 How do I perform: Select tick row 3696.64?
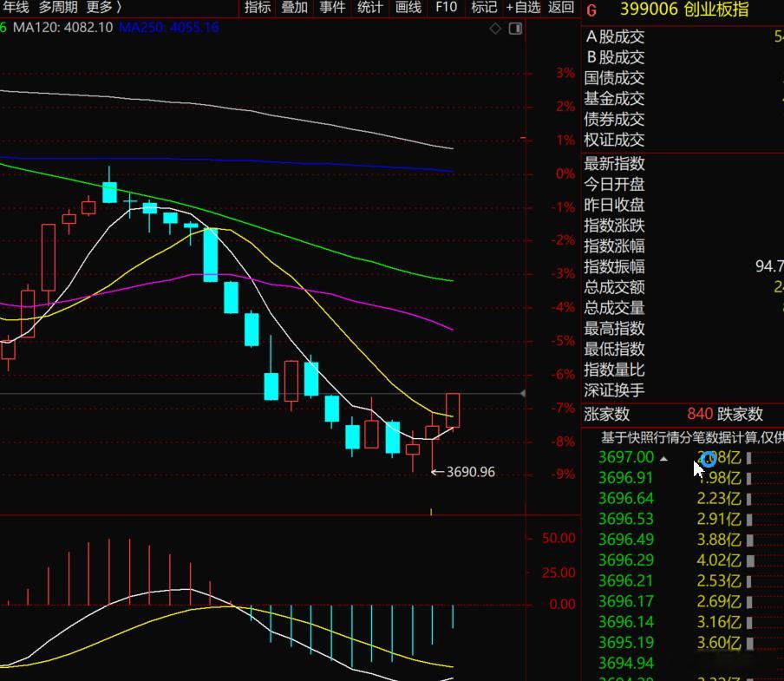click(683, 499)
